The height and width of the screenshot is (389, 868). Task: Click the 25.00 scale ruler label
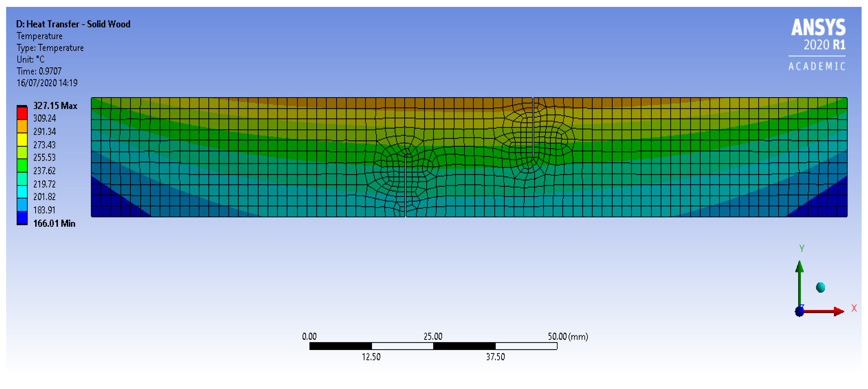(433, 336)
